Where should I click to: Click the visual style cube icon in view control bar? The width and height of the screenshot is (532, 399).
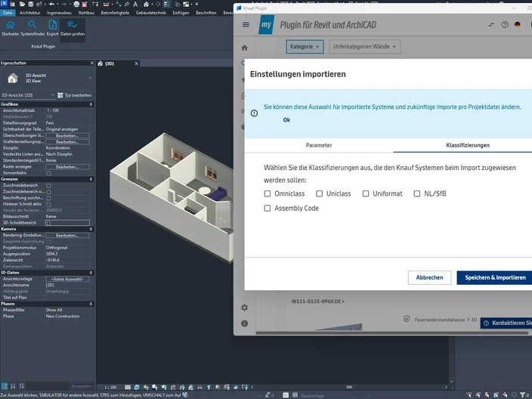(137, 387)
